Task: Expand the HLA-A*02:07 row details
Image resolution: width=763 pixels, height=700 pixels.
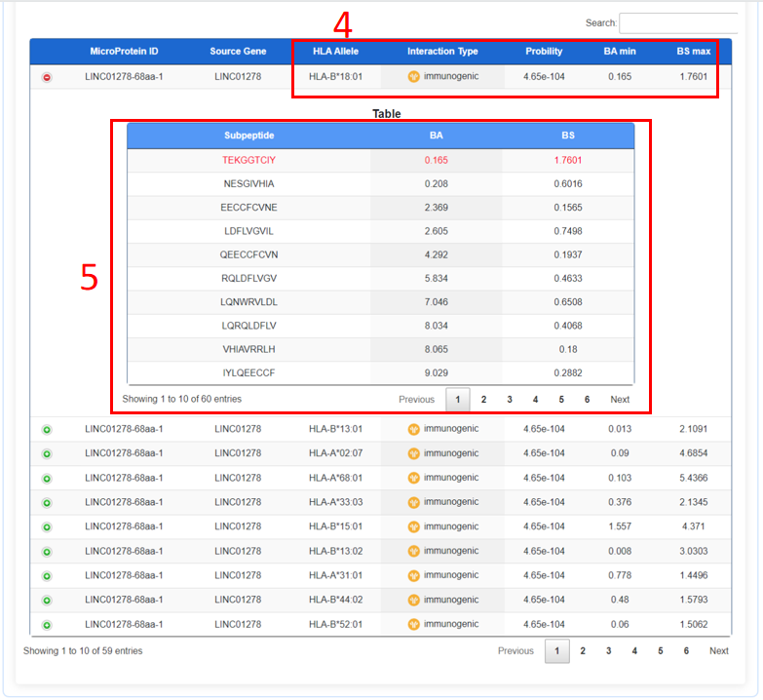Action: click(47, 454)
